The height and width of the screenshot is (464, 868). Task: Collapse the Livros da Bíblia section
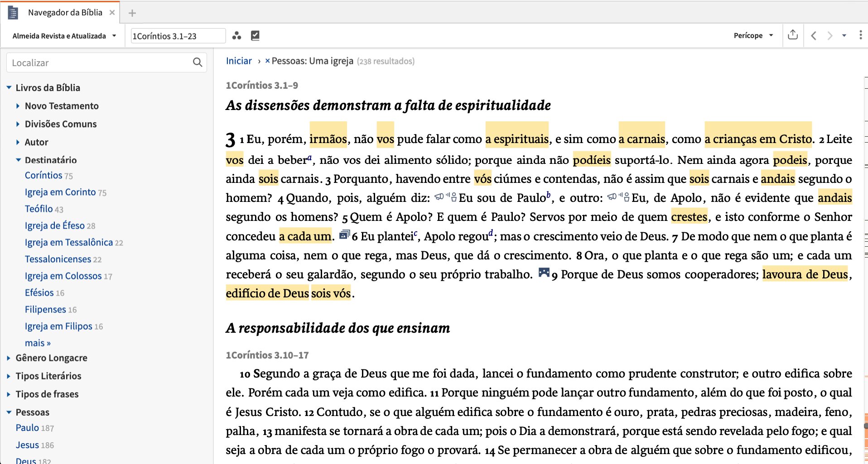[9, 87]
